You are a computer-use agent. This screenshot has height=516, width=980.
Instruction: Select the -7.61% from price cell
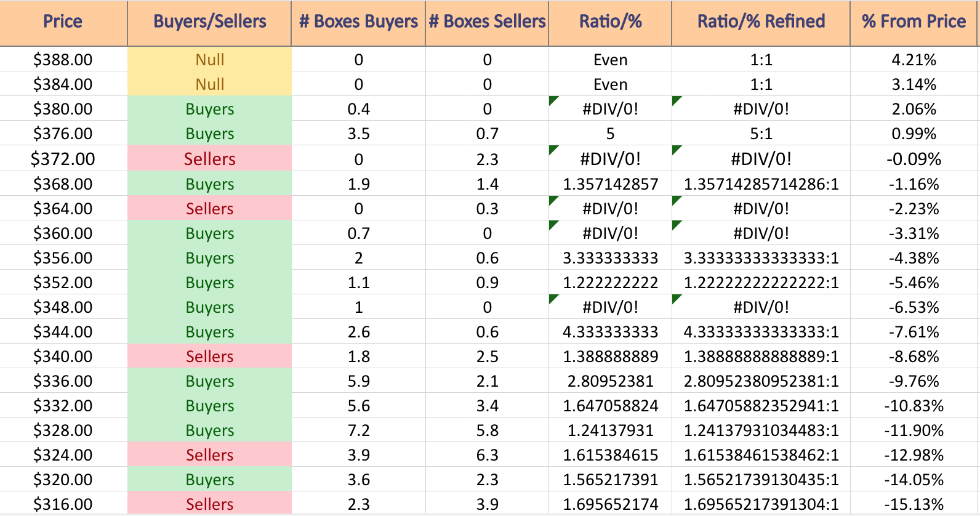(x=914, y=332)
